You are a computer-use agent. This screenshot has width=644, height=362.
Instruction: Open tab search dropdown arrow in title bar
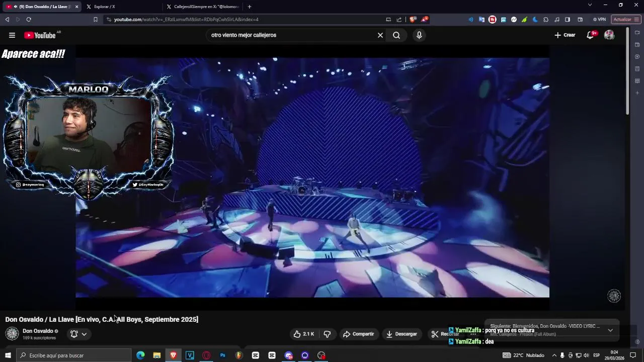point(590,5)
